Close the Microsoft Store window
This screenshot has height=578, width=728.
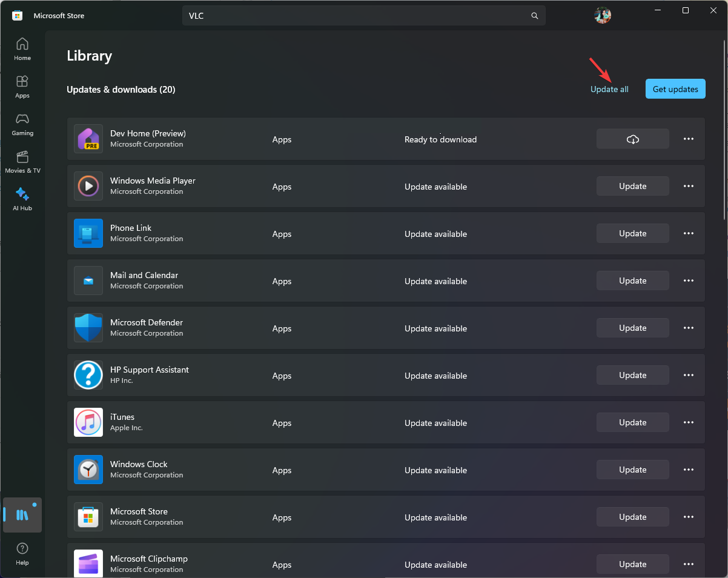click(713, 10)
